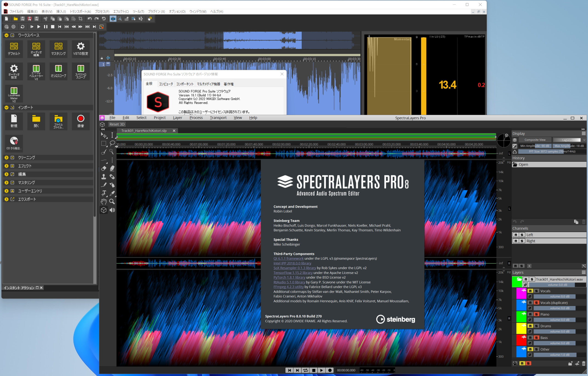Viewport: 588px width, 376px height.
Task: Open the Transport menu in SpectraLayers
Action: pyautogui.click(x=218, y=118)
